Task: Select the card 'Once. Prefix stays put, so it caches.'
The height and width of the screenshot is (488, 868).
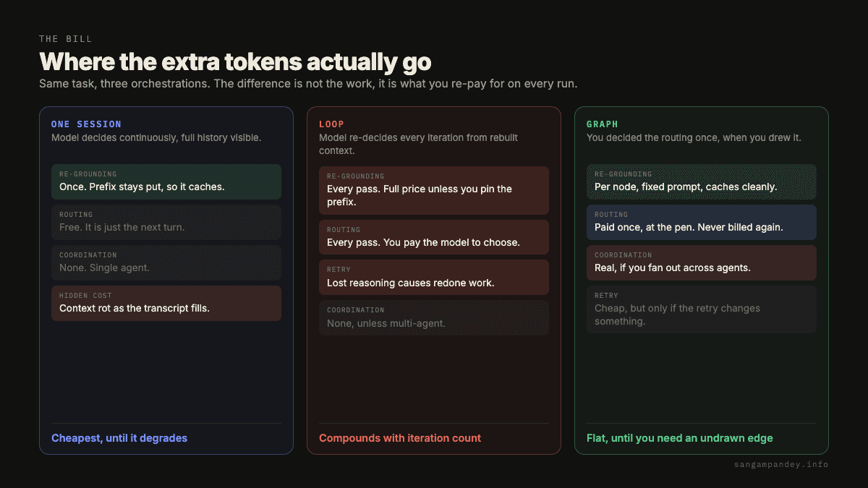Action: click(166, 181)
